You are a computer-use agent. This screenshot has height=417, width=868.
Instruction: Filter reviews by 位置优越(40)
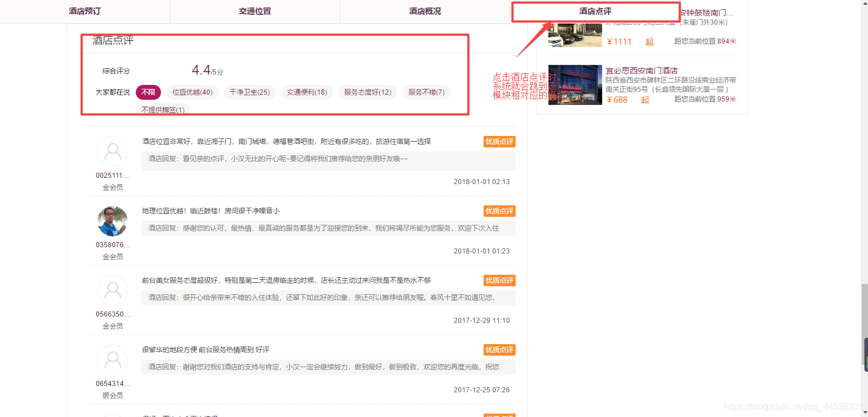193,92
